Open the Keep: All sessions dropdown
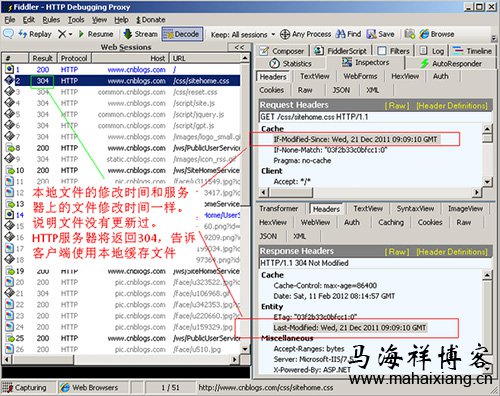 [243, 34]
